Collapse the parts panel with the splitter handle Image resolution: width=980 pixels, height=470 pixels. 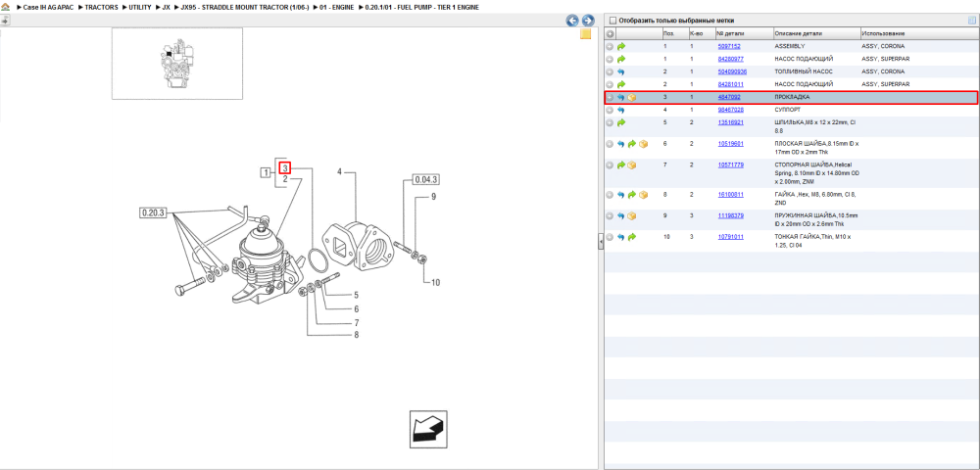(601, 242)
